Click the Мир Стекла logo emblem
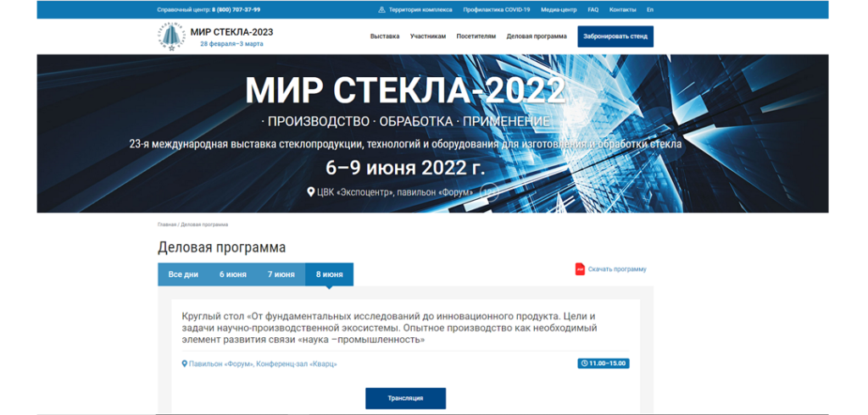 pyautogui.click(x=170, y=37)
